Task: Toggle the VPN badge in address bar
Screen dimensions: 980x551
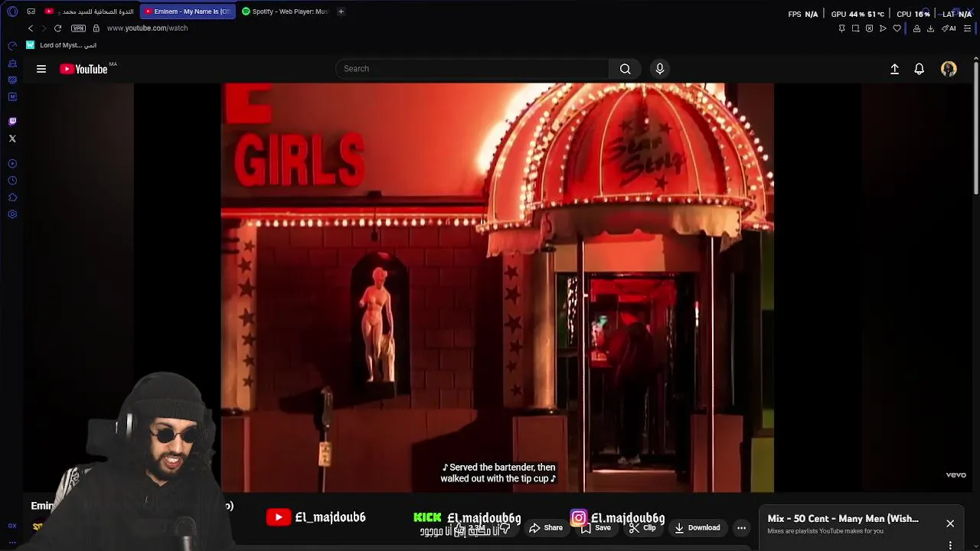Action: click(x=78, y=28)
